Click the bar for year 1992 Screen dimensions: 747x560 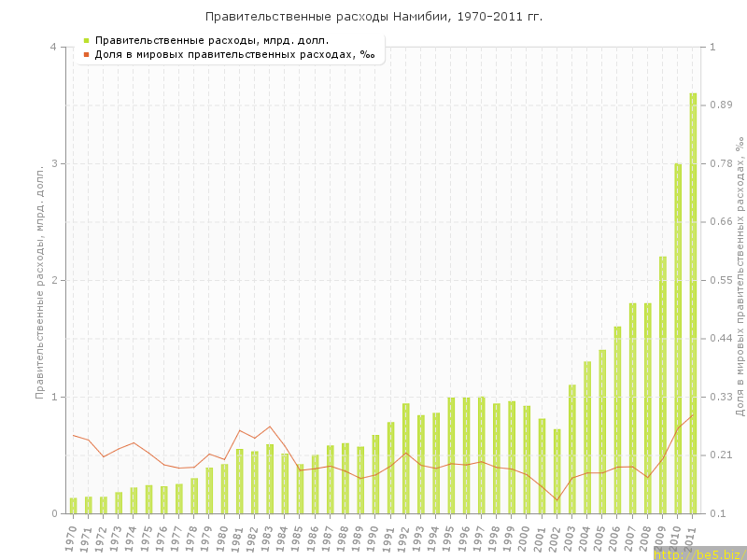point(406,458)
